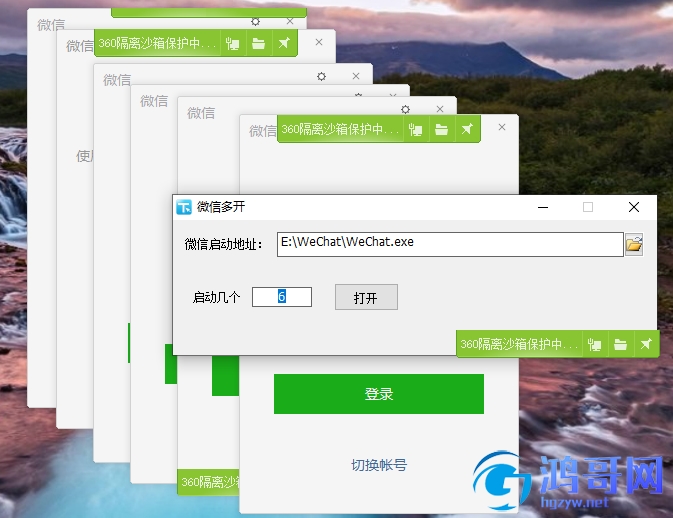Viewport: 673px width, 518px height.
Task: Click the 打开 button in 微信多开
Action: coord(366,297)
